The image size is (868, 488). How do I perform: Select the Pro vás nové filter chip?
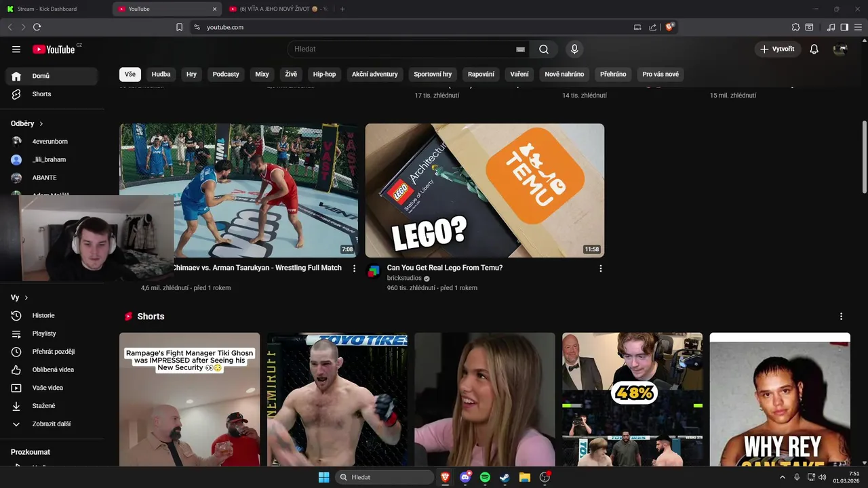(660, 75)
